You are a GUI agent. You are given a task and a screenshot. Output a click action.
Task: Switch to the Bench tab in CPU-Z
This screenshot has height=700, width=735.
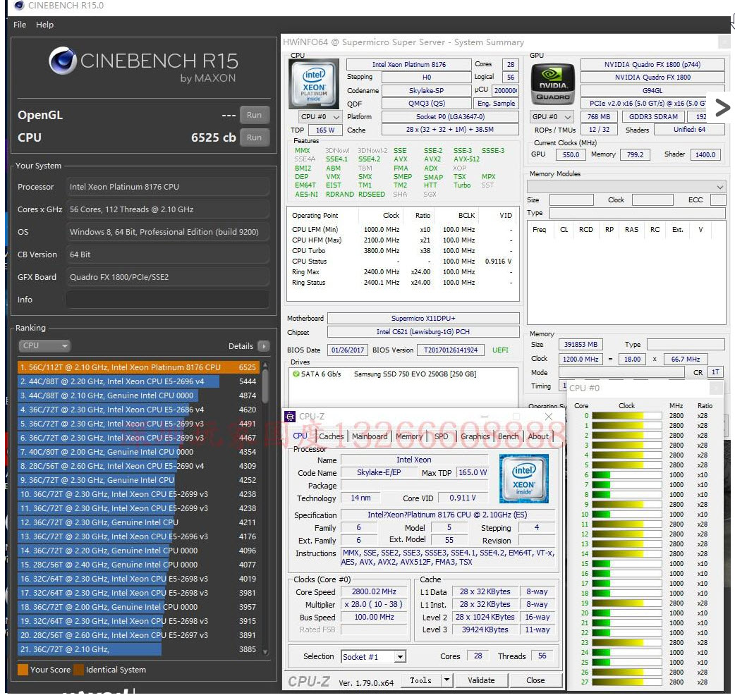click(x=509, y=436)
